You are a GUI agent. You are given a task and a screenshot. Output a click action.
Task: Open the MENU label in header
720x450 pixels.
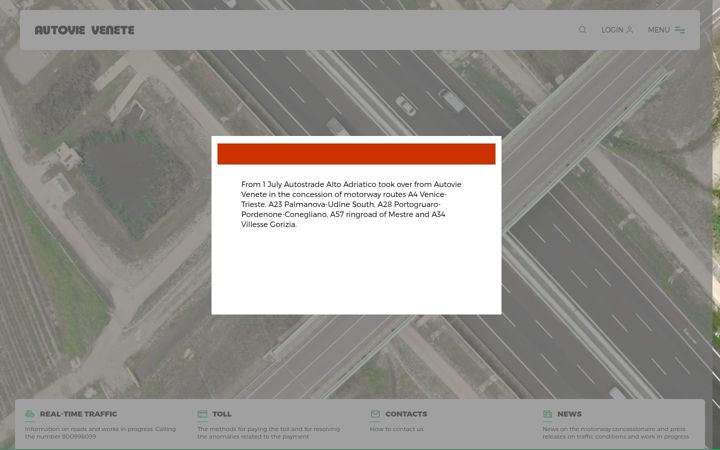(658, 30)
